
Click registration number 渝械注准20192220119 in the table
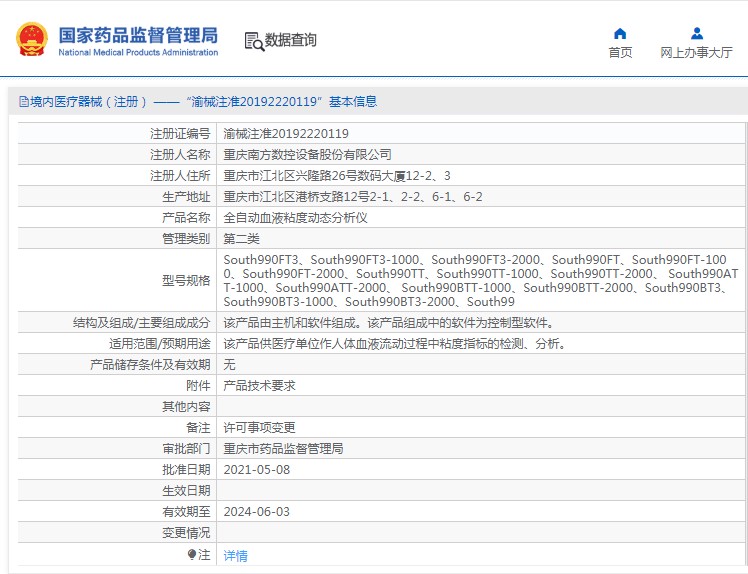pos(285,134)
